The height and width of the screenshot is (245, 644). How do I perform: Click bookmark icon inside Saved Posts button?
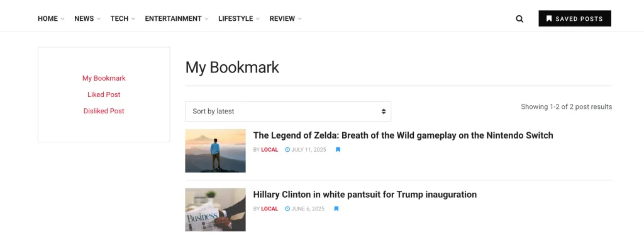[x=549, y=18]
